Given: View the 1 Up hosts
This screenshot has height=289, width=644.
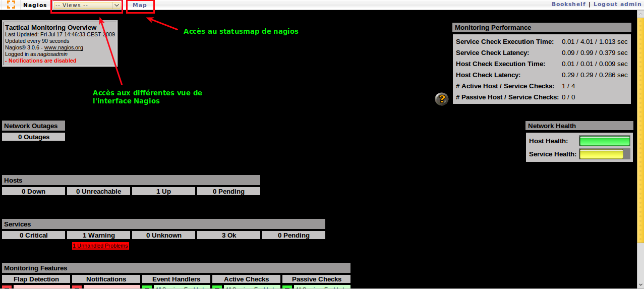Looking at the screenshot, I should tap(163, 192).
